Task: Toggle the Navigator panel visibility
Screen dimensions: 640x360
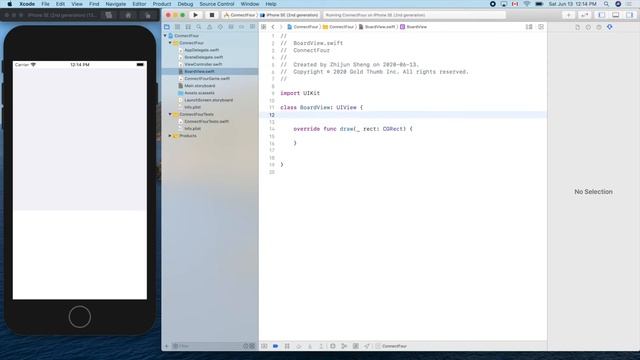Action: (602, 15)
